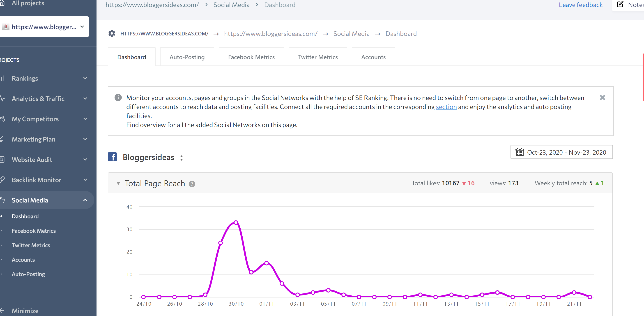Collapse the Social Media sidebar section
This screenshot has height=316, width=644.
[85, 200]
